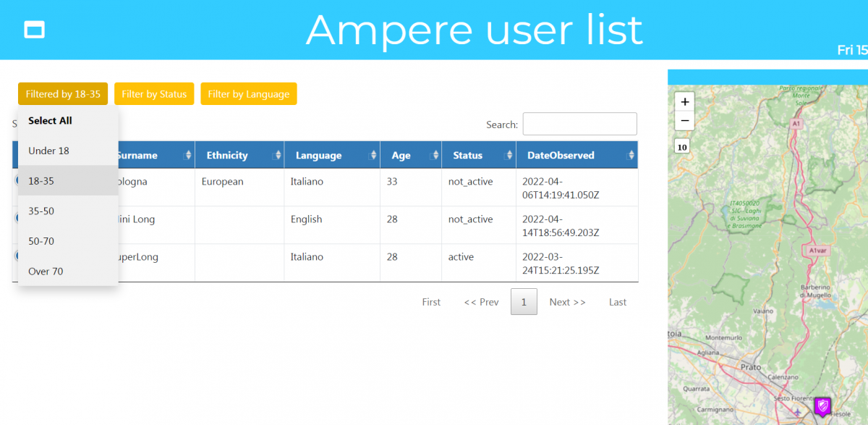Focus the Search input field

579,124
